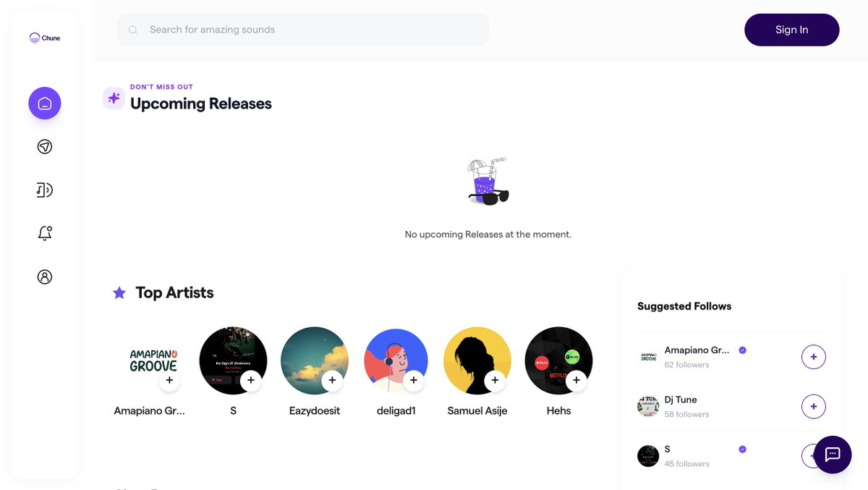Click the deligad1 artist name
Image resolution: width=868 pixels, height=490 pixels.
coord(396,410)
